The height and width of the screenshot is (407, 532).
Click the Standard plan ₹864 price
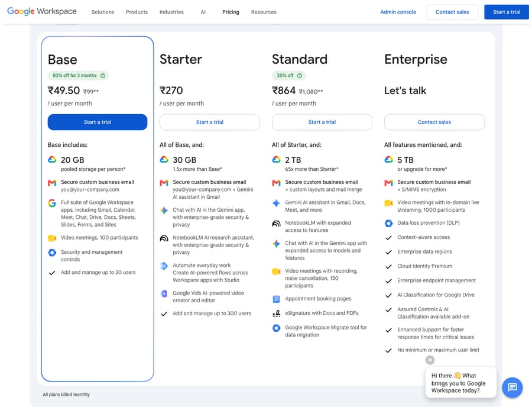click(284, 91)
